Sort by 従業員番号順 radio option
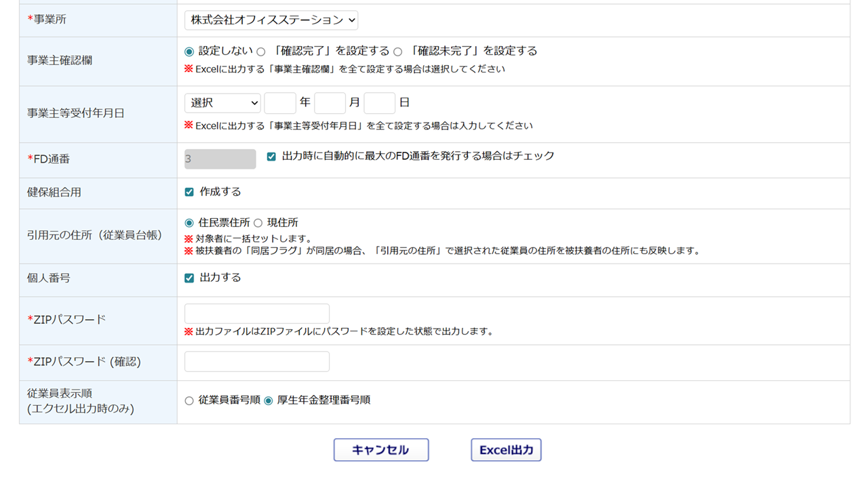Image resolution: width=868 pixels, height=477 pixels. click(189, 401)
